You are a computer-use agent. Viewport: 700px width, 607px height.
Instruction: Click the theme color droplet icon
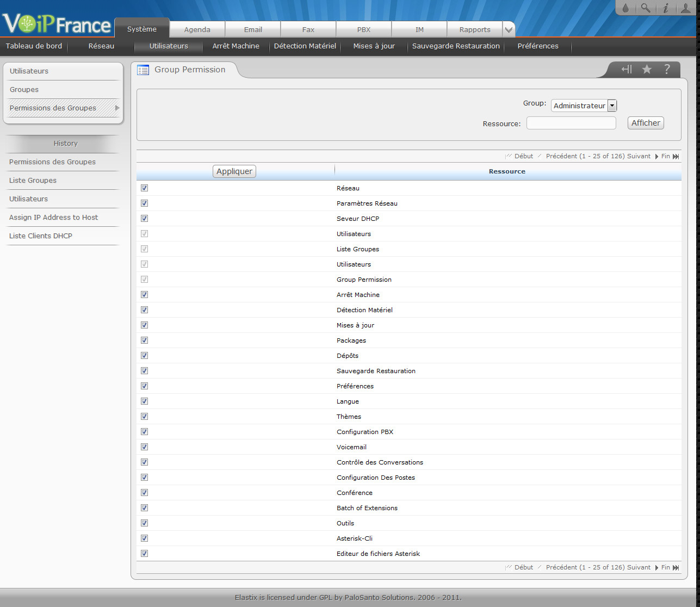pos(625,8)
